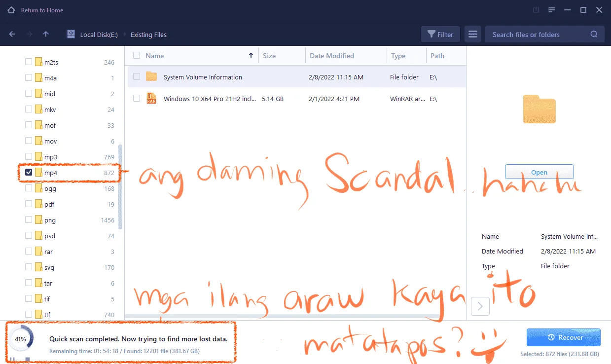Check the select-all checkbox in Name header

tap(137, 56)
